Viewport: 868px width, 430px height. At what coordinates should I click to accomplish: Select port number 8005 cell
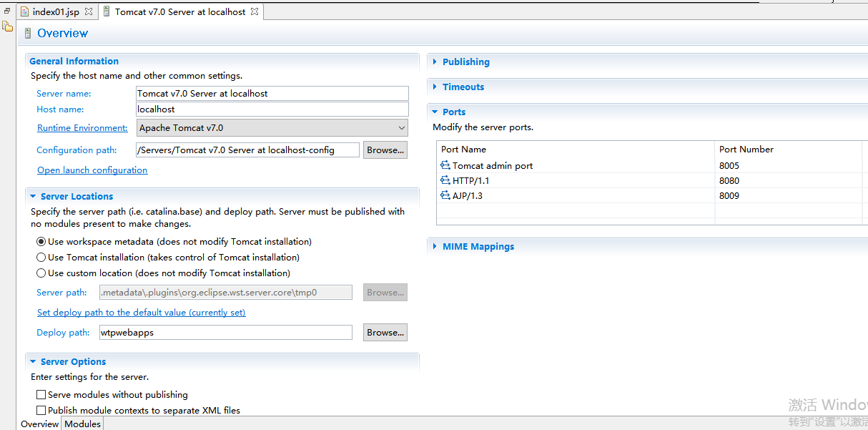(x=729, y=165)
